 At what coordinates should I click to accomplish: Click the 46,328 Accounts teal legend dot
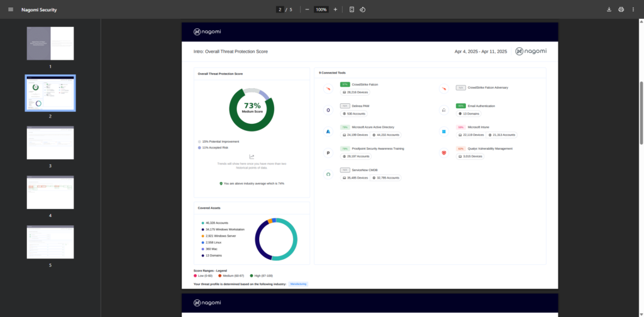click(203, 223)
